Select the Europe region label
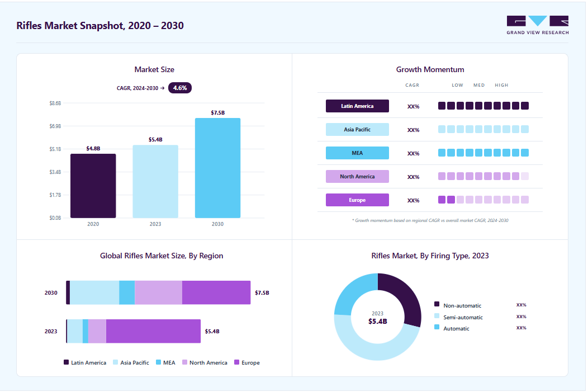Image resolution: width=588 pixels, height=392 pixels. pyautogui.click(x=357, y=200)
